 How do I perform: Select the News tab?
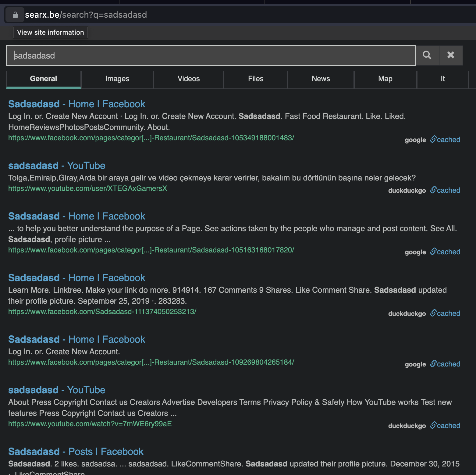320,79
